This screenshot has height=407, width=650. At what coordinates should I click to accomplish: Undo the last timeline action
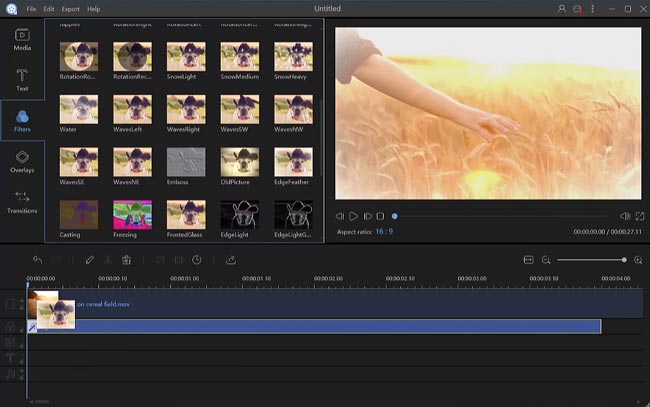click(38, 260)
